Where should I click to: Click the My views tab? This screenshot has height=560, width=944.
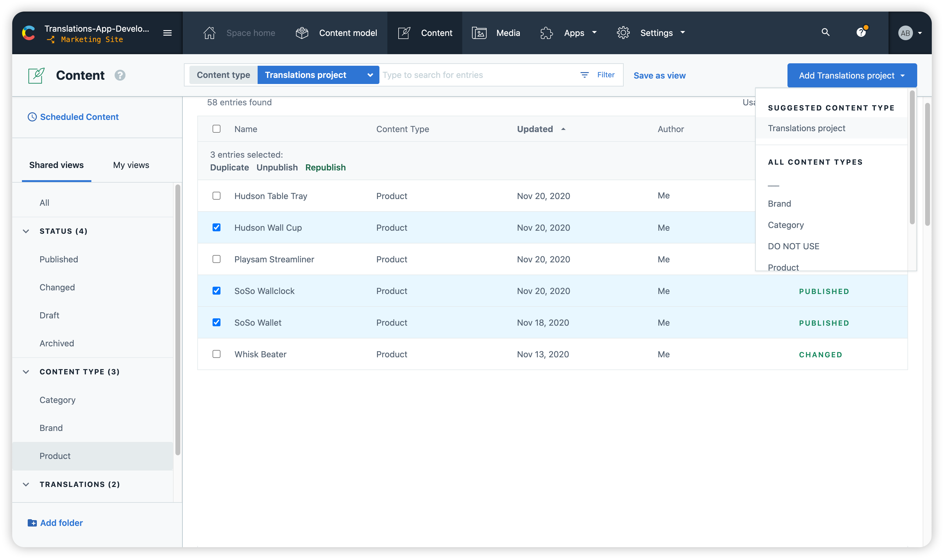coord(131,165)
